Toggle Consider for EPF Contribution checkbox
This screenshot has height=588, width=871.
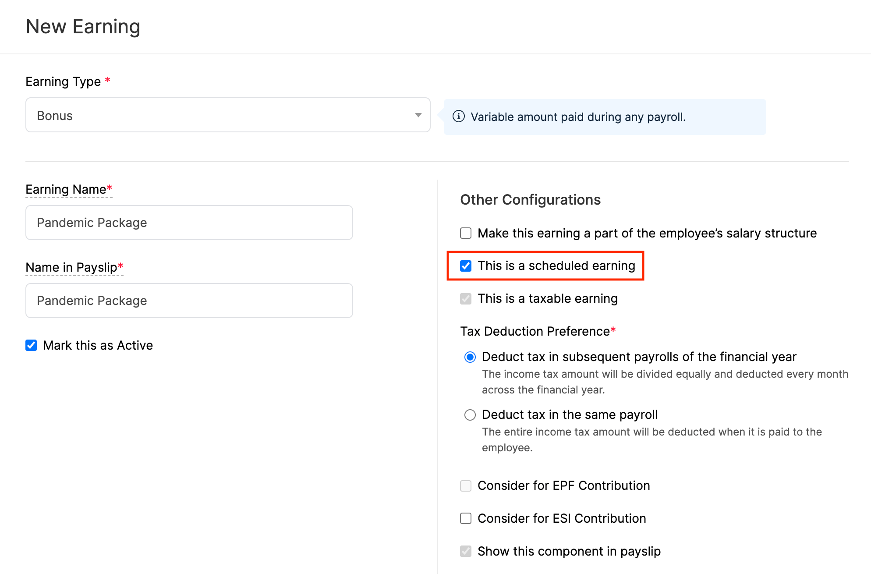(x=466, y=486)
